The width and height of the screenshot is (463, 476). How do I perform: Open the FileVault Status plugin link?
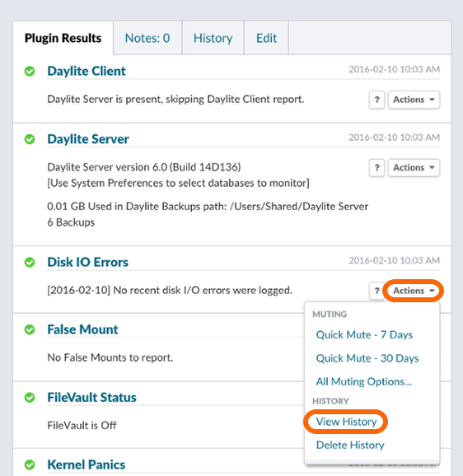(x=91, y=398)
